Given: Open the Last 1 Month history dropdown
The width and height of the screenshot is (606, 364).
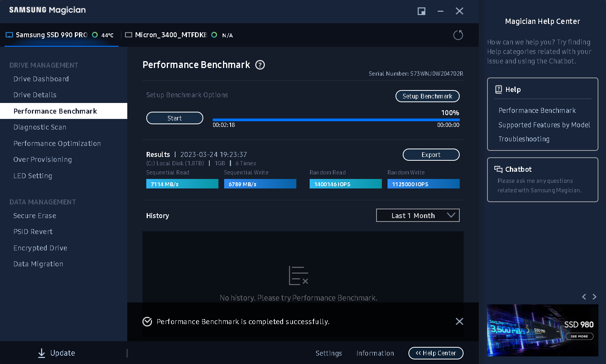Looking at the screenshot, I should tap(418, 215).
